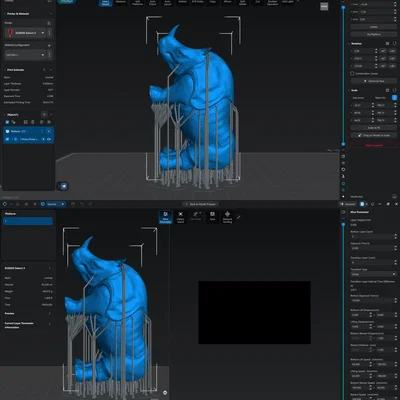Image resolution: width=400 pixels, height=400 pixels.
Task: Open the Transition Type dropdown
Action: tap(373, 274)
